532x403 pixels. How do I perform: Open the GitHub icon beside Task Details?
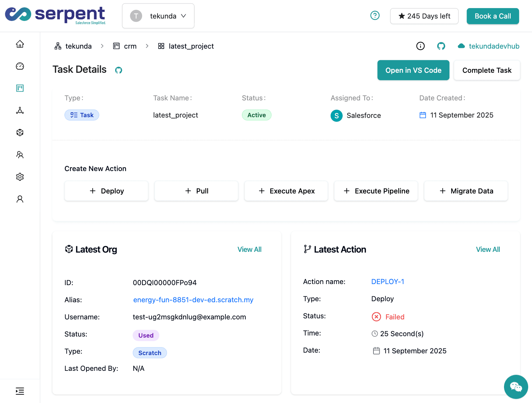point(119,70)
